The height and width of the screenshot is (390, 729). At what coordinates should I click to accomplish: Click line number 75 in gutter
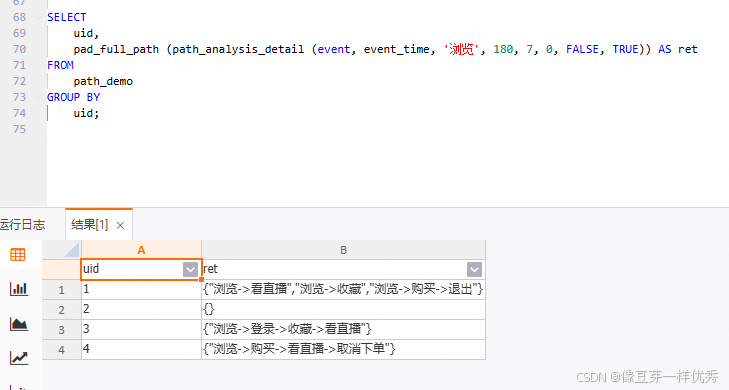(x=20, y=129)
